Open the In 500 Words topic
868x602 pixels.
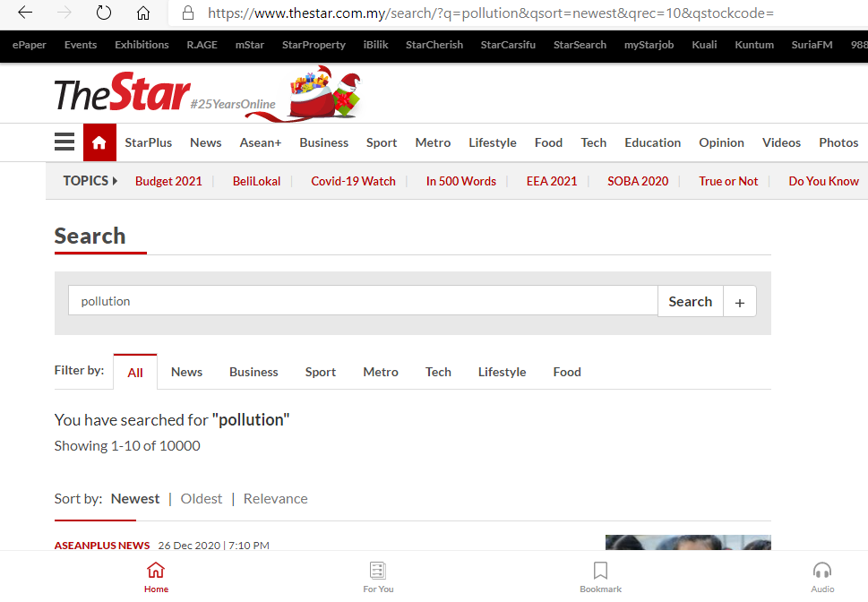[461, 181]
